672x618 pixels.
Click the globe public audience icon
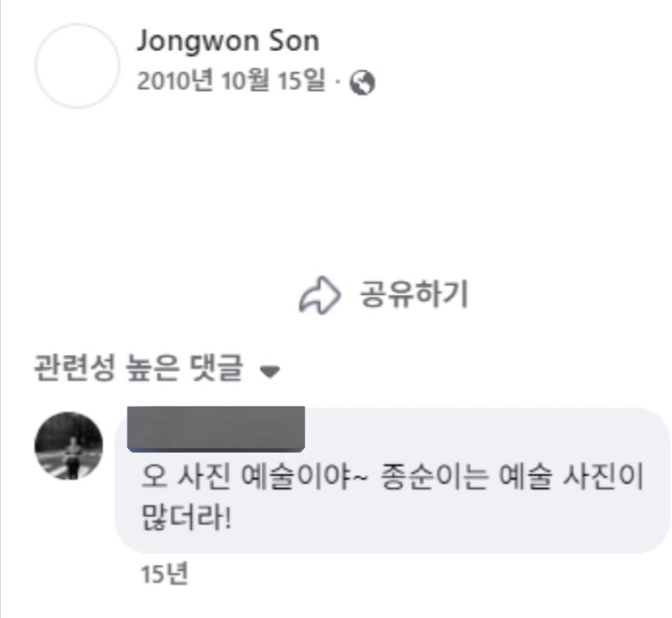(x=362, y=83)
